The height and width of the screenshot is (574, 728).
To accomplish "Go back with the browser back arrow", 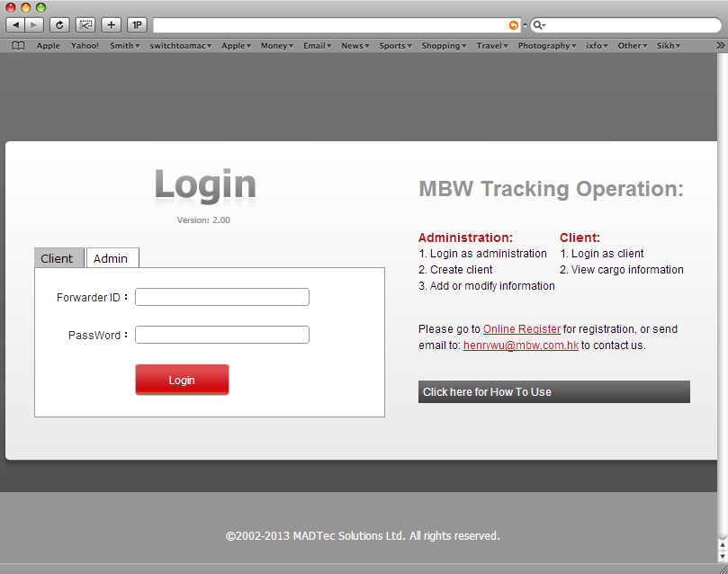I will click(x=15, y=24).
